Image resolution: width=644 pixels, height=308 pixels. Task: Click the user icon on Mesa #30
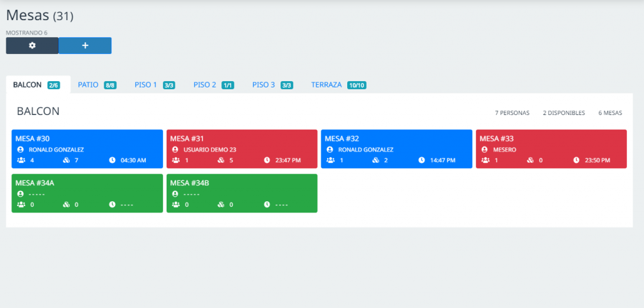coord(21,150)
